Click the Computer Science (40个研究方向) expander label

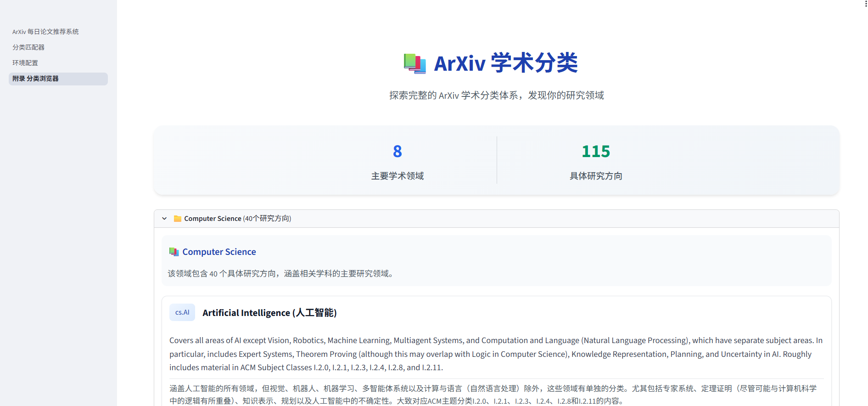(237, 219)
